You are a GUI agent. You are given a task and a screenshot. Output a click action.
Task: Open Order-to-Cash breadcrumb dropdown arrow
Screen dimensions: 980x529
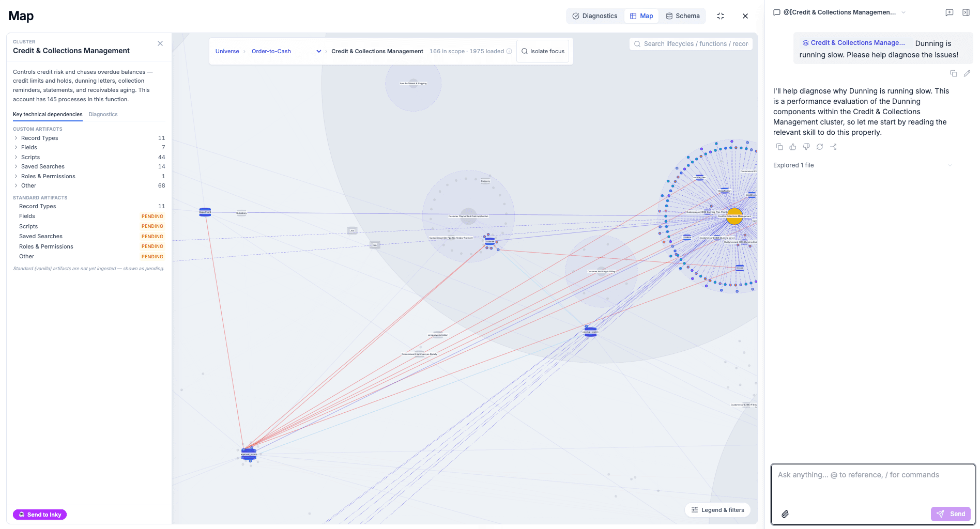319,51
